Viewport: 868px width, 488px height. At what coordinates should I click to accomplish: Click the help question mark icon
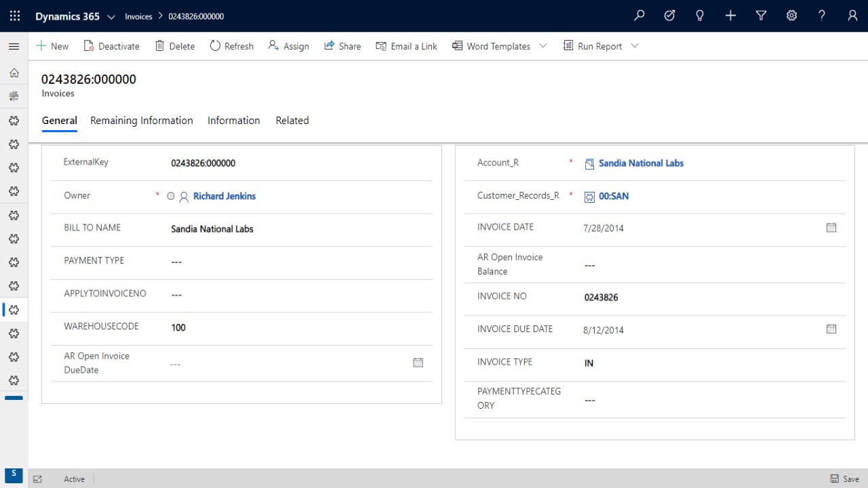[x=822, y=16]
